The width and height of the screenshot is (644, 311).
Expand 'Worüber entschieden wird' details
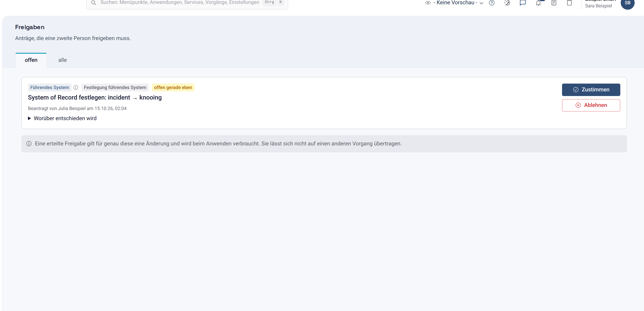click(62, 118)
